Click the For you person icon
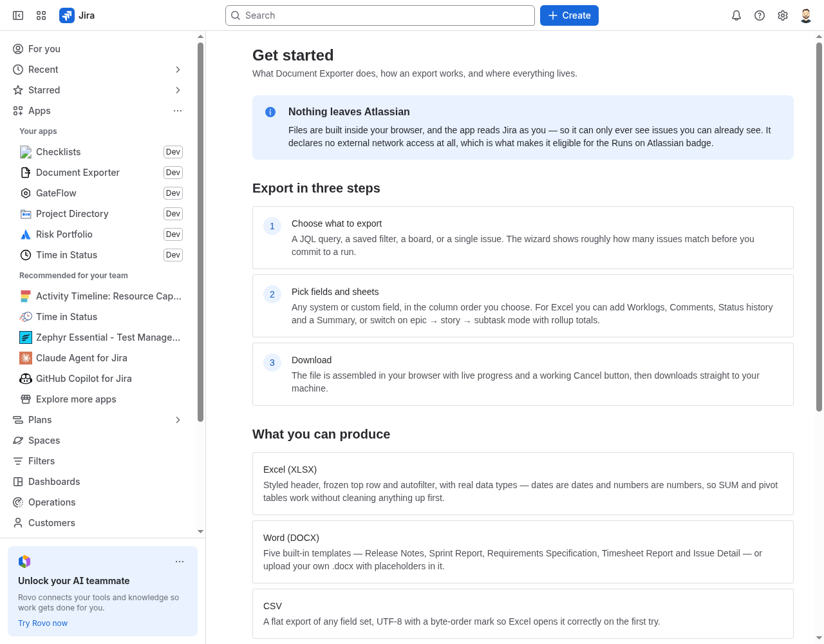Image resolution: width=824 pixels, height=644 pixels. (18, 49)
